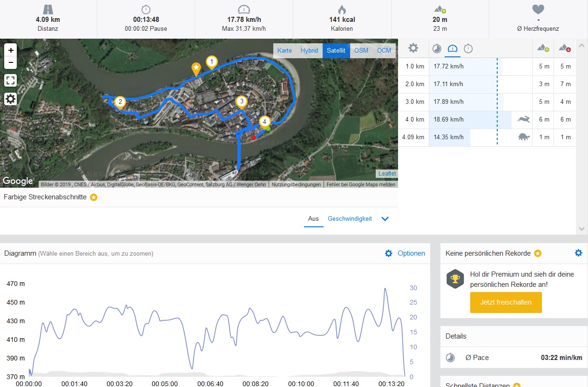Viewport: 588px width, 387px height.
Task: Click the green start point on map
Action: pos(268,129)
